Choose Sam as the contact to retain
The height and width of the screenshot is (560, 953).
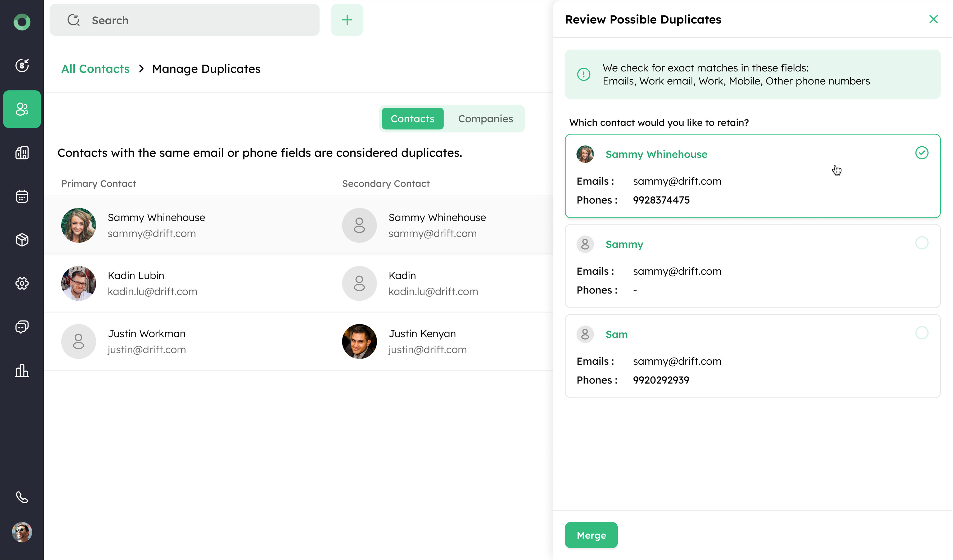pyautogui.click(x=921, y=333)
